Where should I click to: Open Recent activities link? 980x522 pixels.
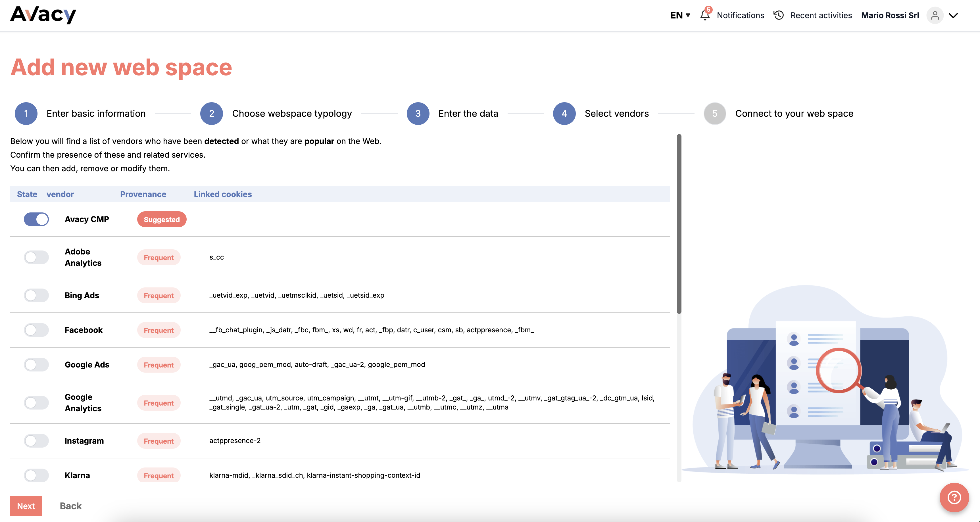pos(821,15)
